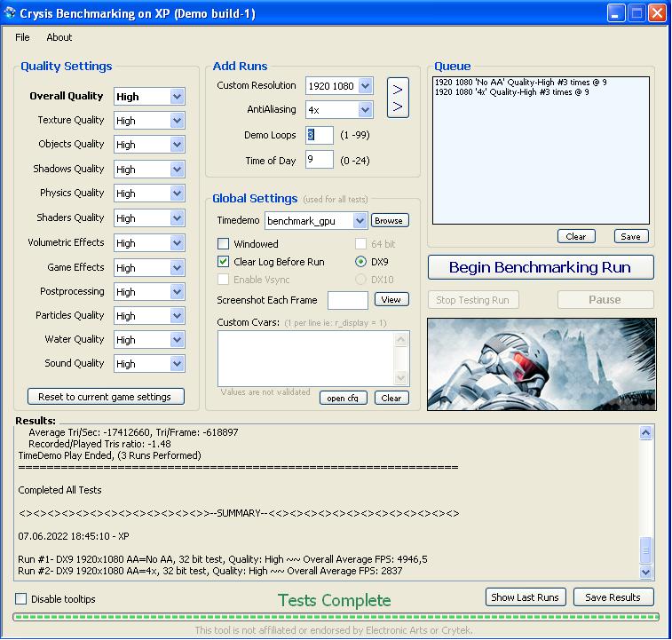Screen dimensions: 672x640
Task: Click Reset to current game settings
Action: coord(106,397)
